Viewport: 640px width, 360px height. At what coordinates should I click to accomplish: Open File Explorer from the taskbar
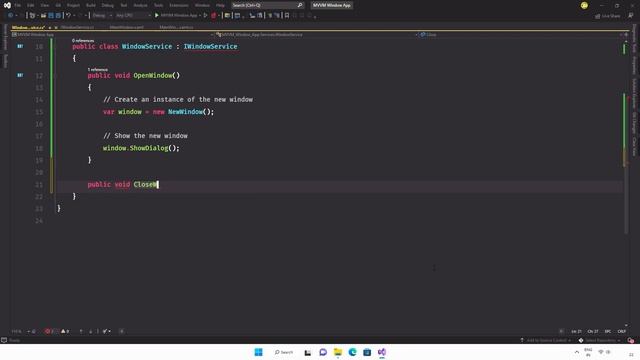338,352
